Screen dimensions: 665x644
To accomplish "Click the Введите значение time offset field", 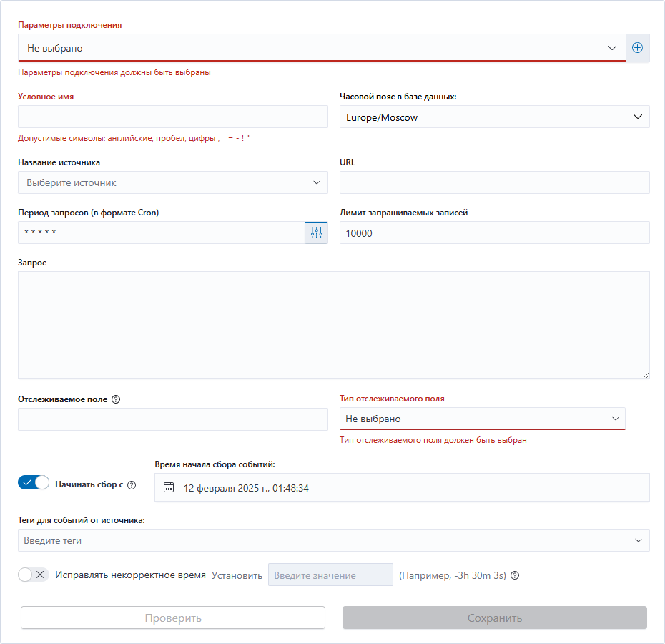I will click(330, 575).
